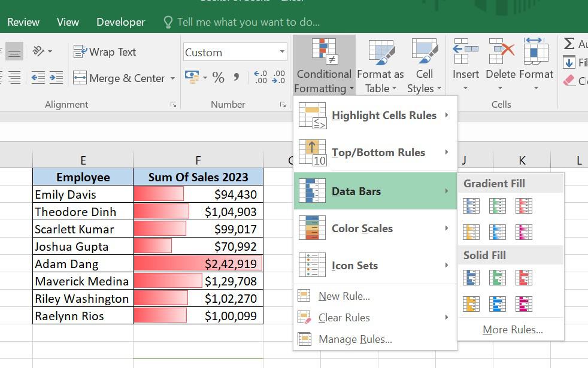Select the gradient fill green data bar
Viewport: 588px width, 368px height.
pos(498,206)
